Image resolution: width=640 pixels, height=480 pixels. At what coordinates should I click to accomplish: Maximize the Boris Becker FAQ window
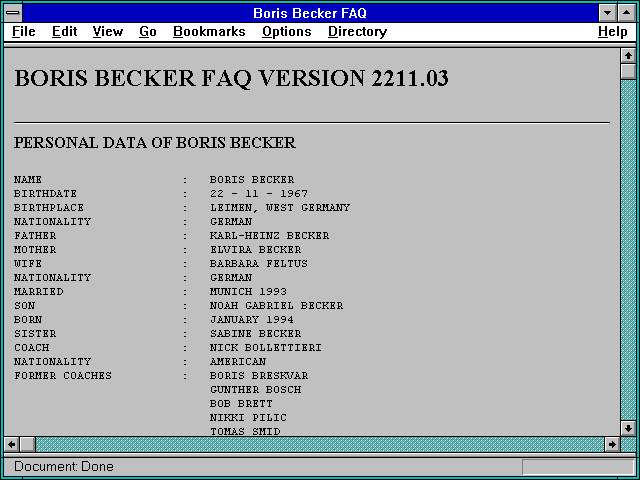click(627, 13)
